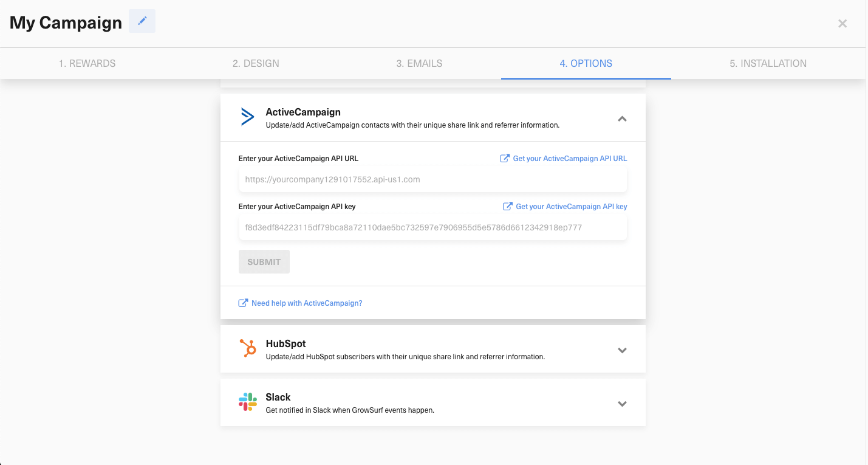Image resolution: width=868 pixels, height=465 pixels.
Task: Click the Slack logo icon
Action: 247,402
